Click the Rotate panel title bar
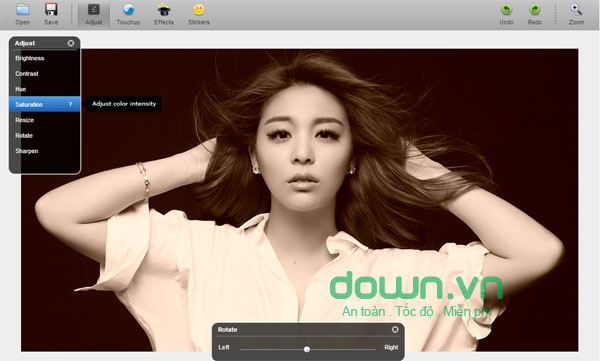 coord(308,330)
